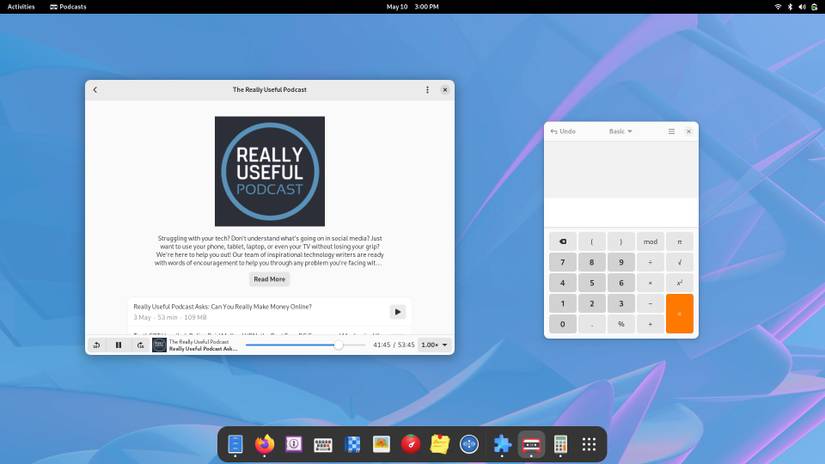825x464 pixels.
Task: Open the Calculator hamburger menu
Action: point(671,132)
